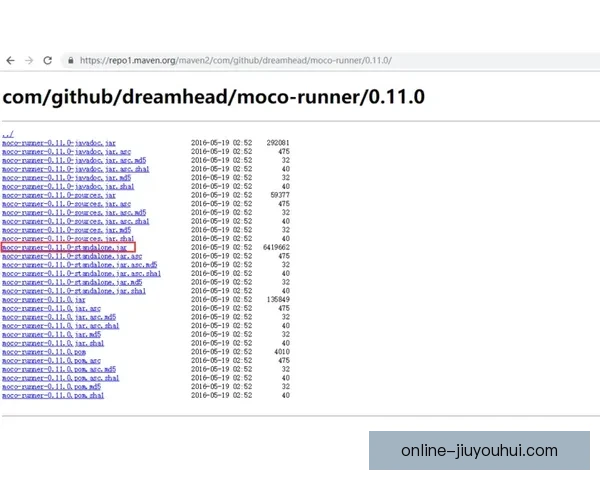The width and height of the screenshot is (600, 480).
Task: Open moco-runner-0.11.0-standalone.jar.asc.md5 link
Action: [80, 265]
